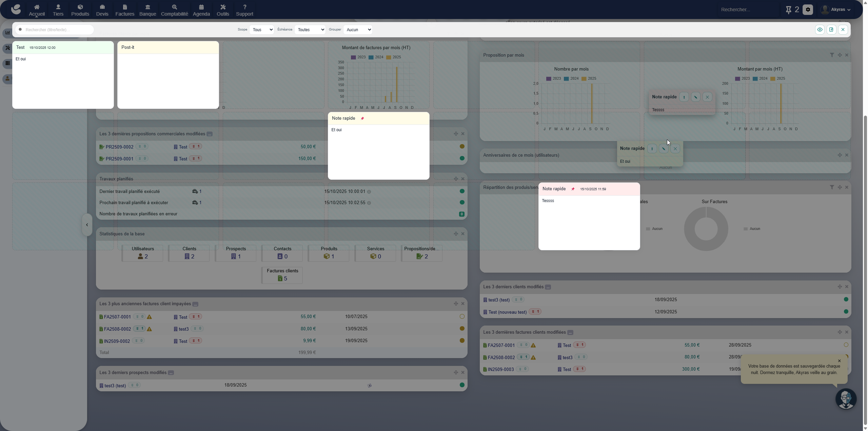Screen dimensions: 868x431
Task: Toggle the 2023 legend in Montant de factures
Action: (358, 57)
